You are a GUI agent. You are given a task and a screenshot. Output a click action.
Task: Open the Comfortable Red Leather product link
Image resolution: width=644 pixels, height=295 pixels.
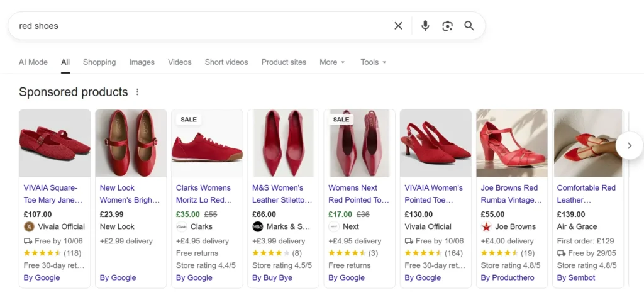point(586,194)
